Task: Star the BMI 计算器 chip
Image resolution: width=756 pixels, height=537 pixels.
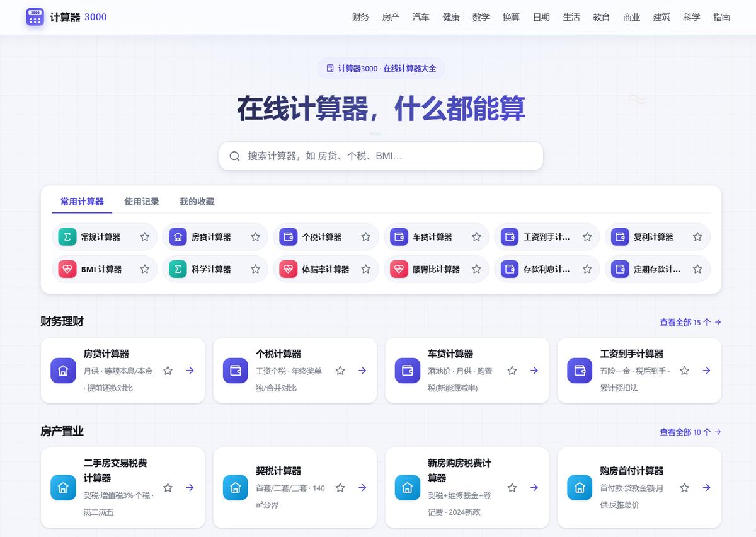Action: click(x=145, y=269)
